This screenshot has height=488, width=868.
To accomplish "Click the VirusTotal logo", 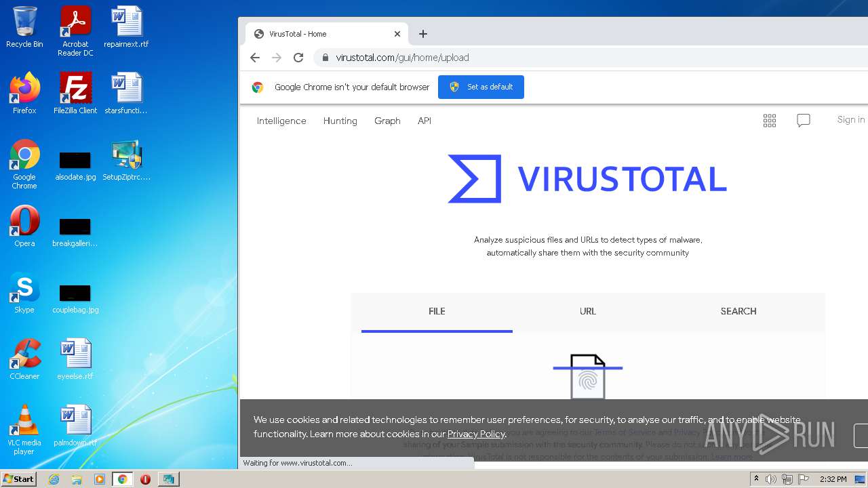I will pyautogui.click(x=587, y=179).
